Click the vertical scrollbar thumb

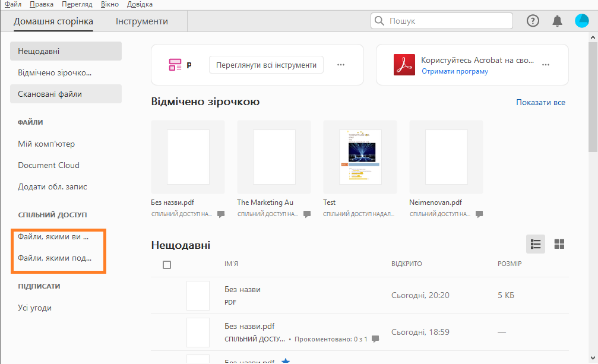point(593,97)
